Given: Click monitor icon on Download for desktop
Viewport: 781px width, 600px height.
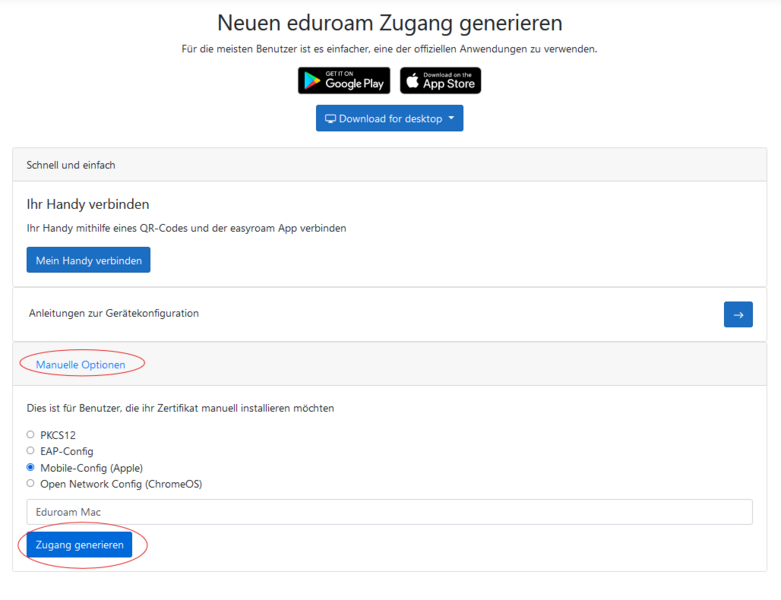Looking at the screenshot, I should tap(330, 119).
